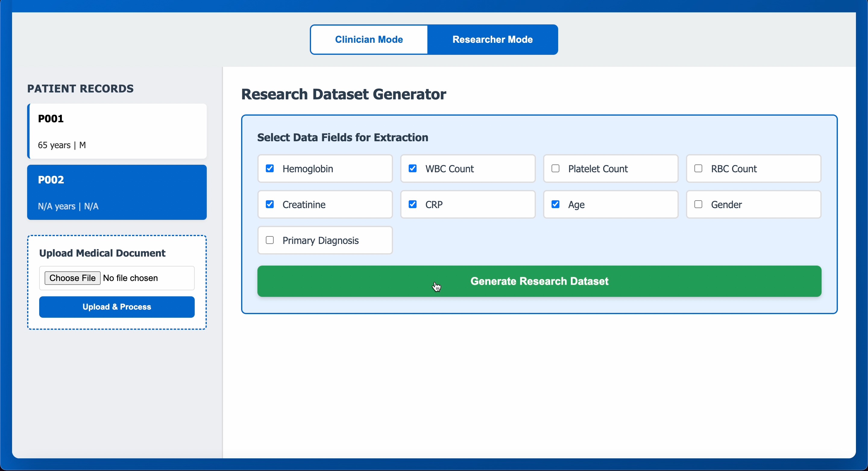Uncheck the WBC Count checkbox
Screen dimensions: 868x471
tap(412, 168)
